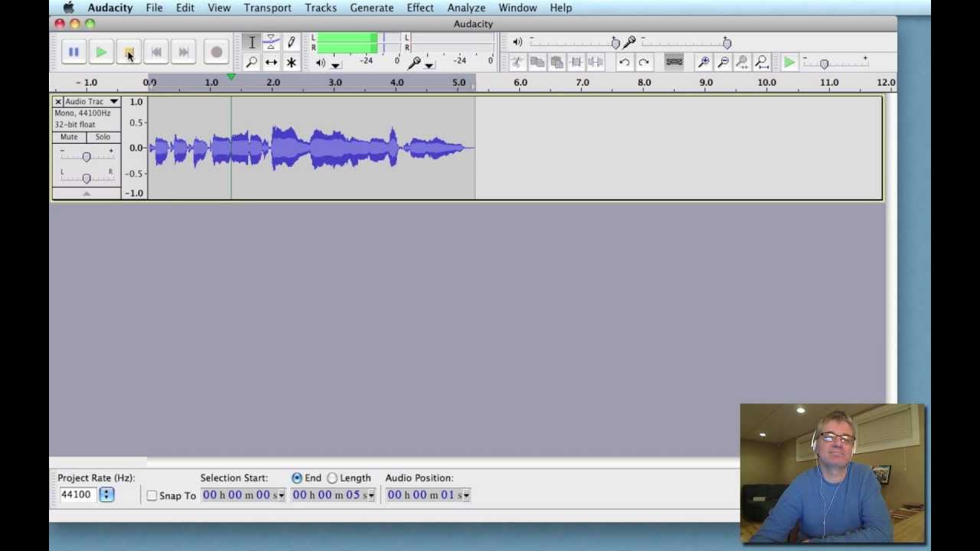Click the Sync-Lock tracks icon

[674, 62]
